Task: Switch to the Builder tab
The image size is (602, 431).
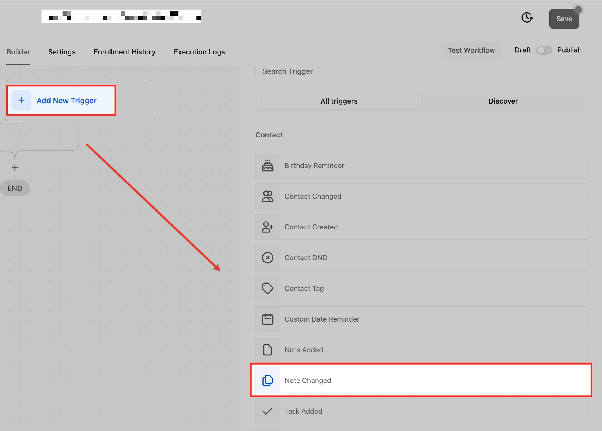Action: 18,52
